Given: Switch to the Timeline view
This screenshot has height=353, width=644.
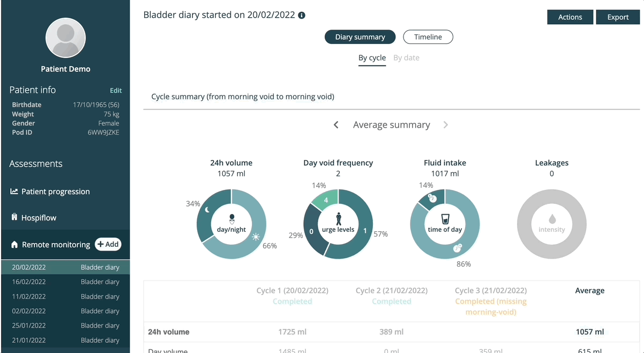Looking at the screenshot, I should pos(428,37).
